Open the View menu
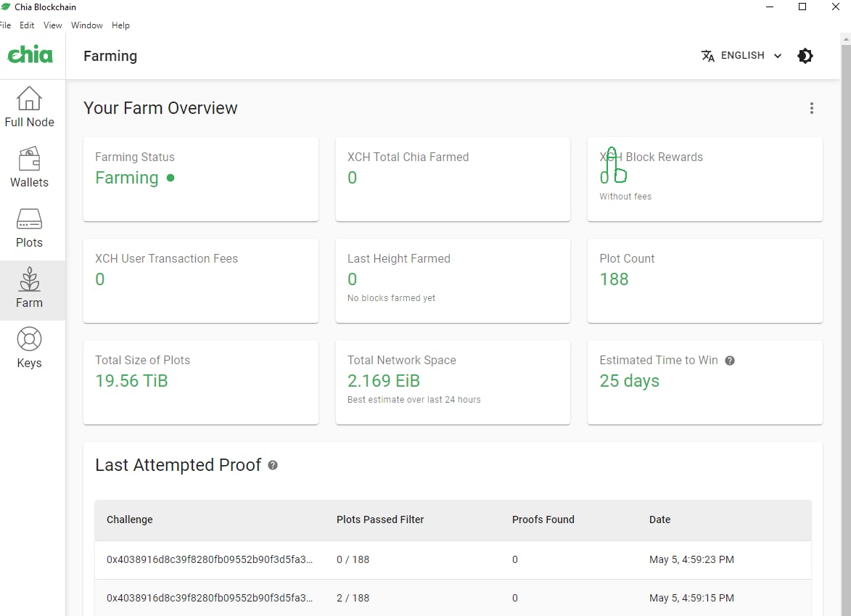Image resolution: width=851 pixels, height=616 pixels. click(x=53, y=25)
